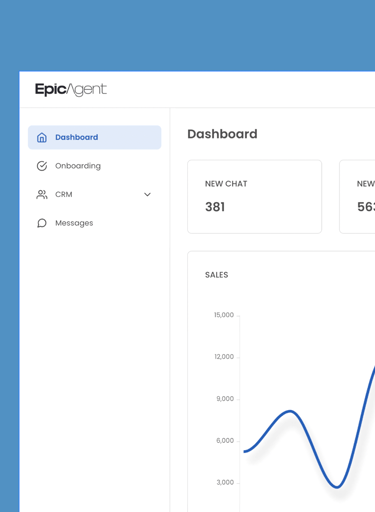The height and width of the screenshot is (512, 375).
Task: Click the SALES chart title
Action: [x=217, y=275]
